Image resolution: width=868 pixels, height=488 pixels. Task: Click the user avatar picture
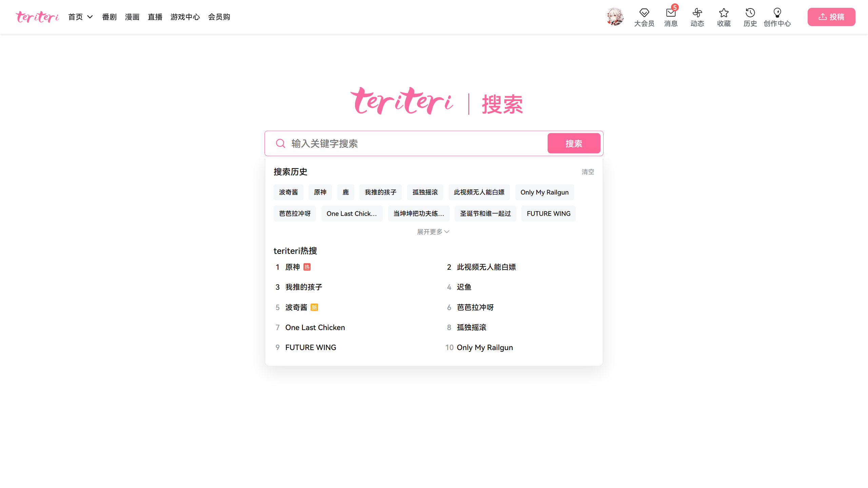(615, 17)
